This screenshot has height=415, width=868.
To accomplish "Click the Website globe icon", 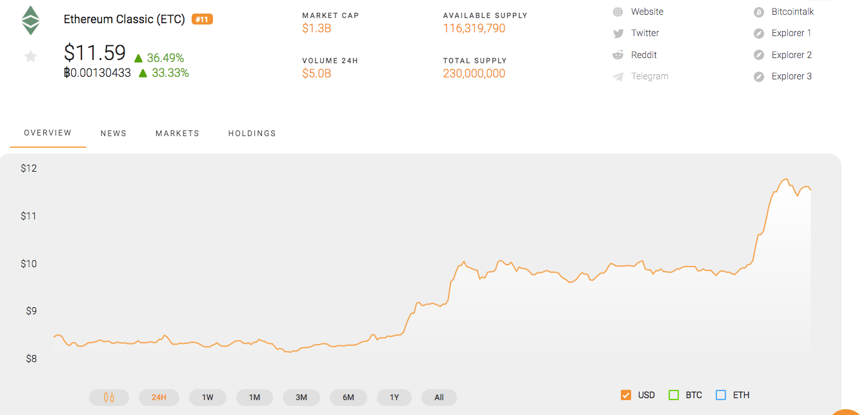I will click(618, 12).
